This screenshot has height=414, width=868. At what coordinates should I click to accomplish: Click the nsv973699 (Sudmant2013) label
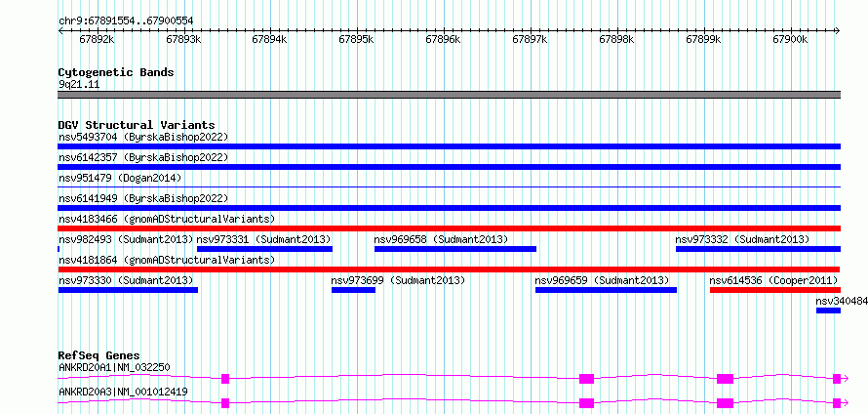click(x=398, y=280)
